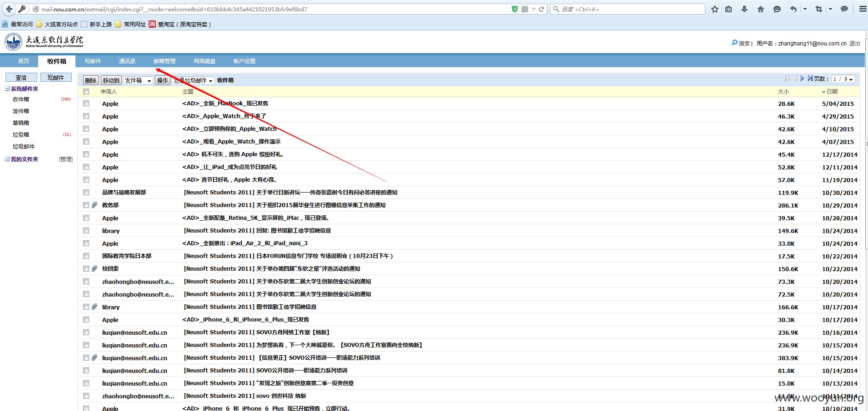Screen dimensions: 868x411
Task: Click the 退出 logout link
Action: click(x=855, y=44)
